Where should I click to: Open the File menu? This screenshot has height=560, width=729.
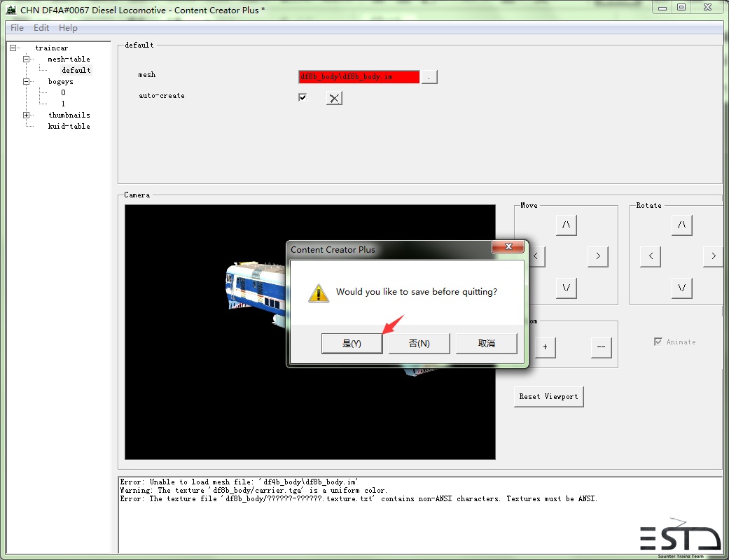[18, 28]
